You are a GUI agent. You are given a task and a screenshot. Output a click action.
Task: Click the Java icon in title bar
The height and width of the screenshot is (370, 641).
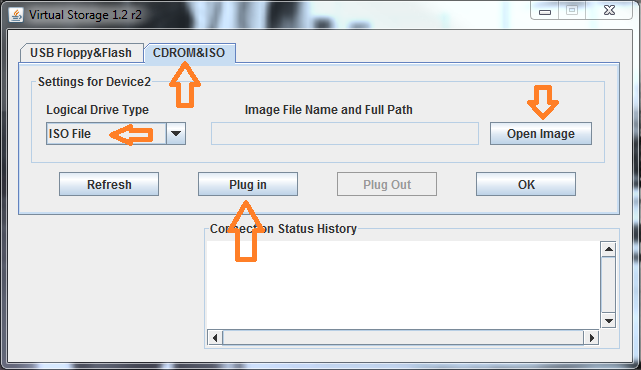pyautogui.click(x=16, y=15)
